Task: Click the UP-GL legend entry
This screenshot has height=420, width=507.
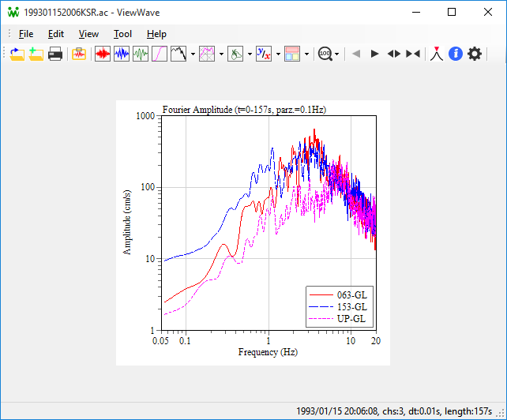Action: [337, 319]
